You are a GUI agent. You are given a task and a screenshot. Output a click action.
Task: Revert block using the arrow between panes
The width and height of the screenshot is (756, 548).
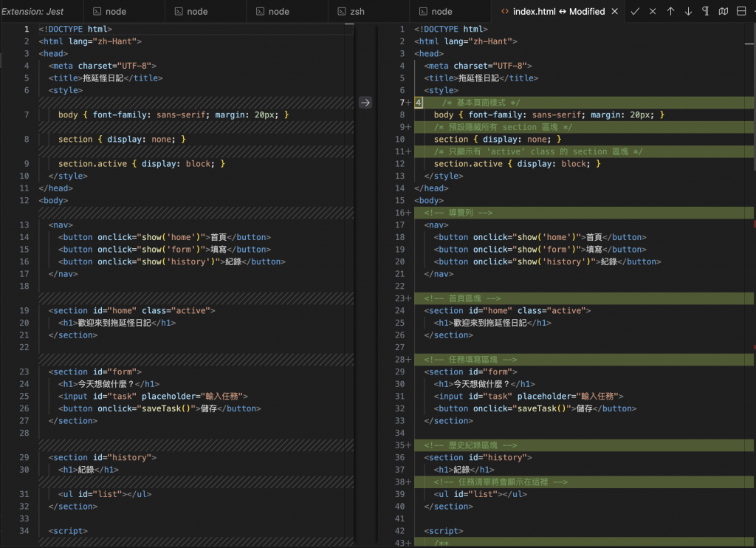[x=365, y=103]
